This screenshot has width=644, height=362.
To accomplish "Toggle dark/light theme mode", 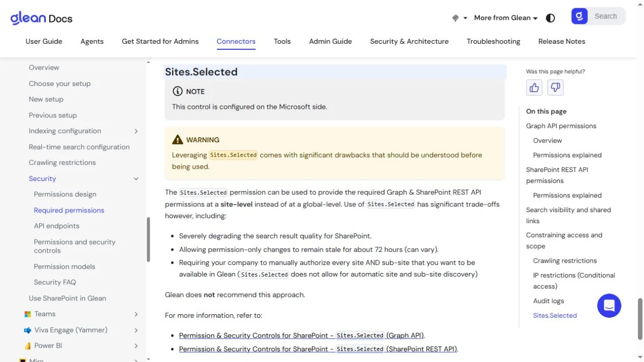I will [x=550, y=18].
